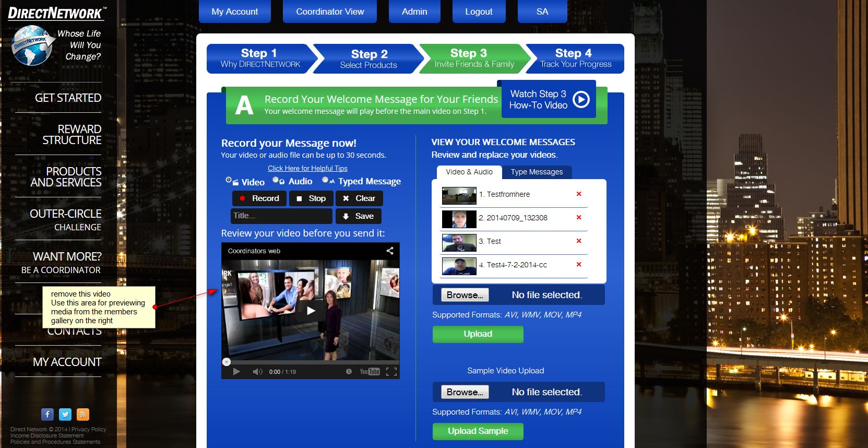Screen dimensions: 868x448
Task: Delete the Testfromhere message
Action: tap(579, 194)
